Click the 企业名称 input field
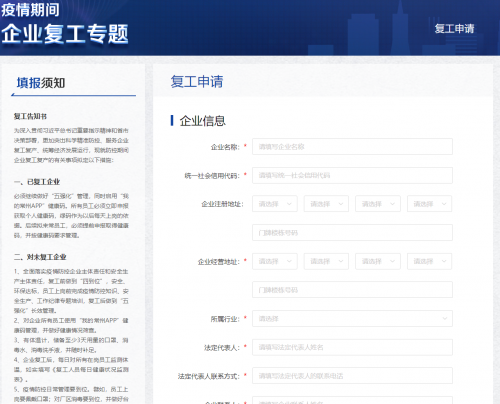The width and height of the screenshot is (500, 404). 352,147
